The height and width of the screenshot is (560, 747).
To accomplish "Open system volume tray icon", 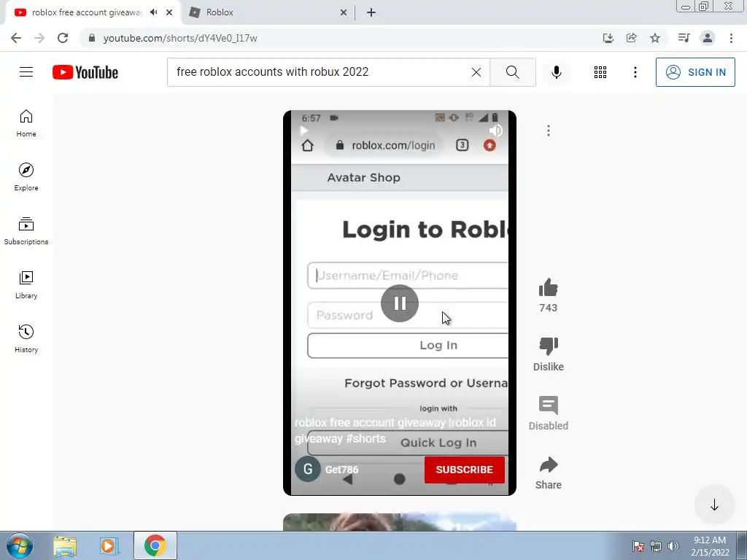I will 673,546.
